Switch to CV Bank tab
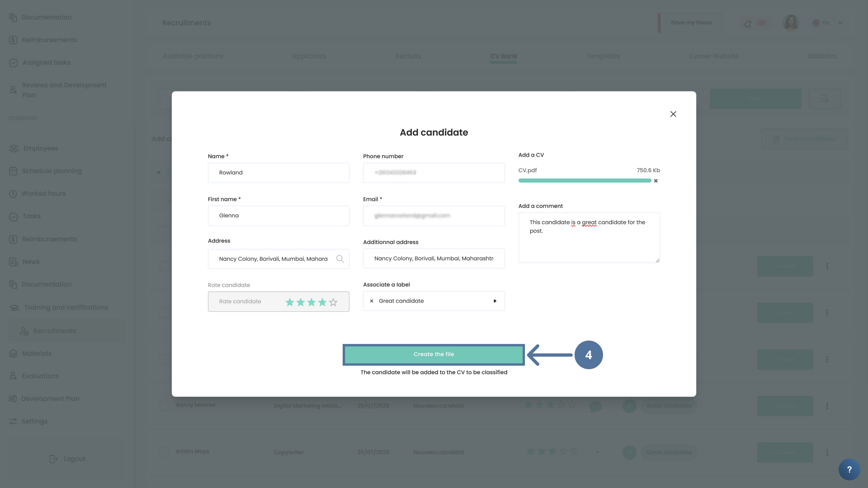The width and height of the screenshot is (868, 488). [x=503, y=56]
